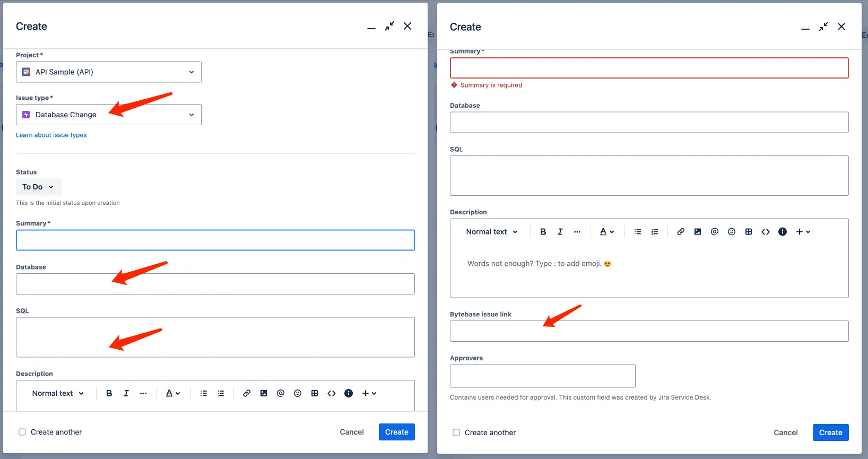
Task: Click Bold icon in right dialog editor
Action: click(543, 232)
